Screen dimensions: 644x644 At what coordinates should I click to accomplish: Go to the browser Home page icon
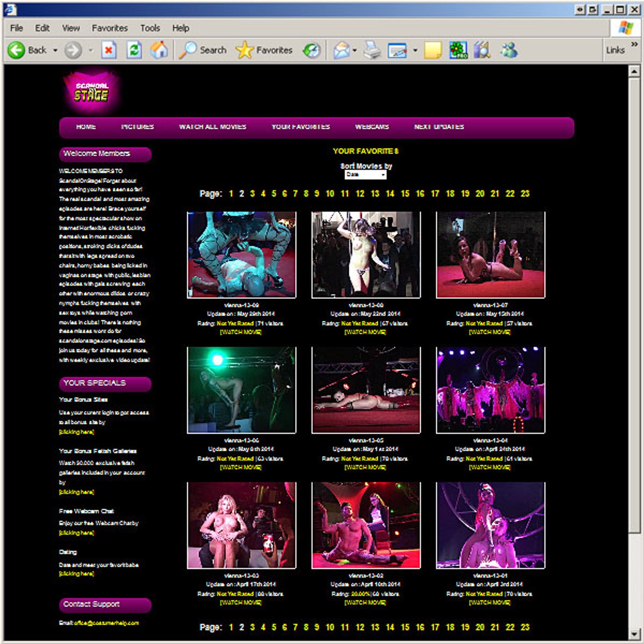[x=159, y=50]
